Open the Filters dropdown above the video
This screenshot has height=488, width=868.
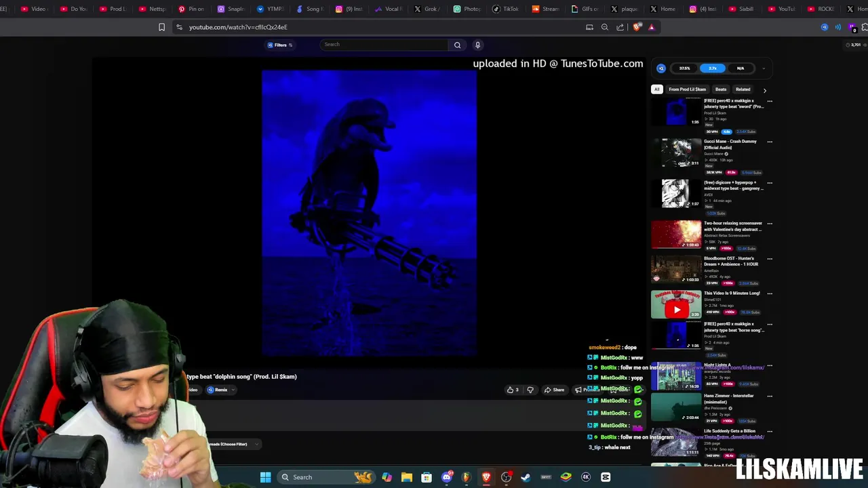280,45
